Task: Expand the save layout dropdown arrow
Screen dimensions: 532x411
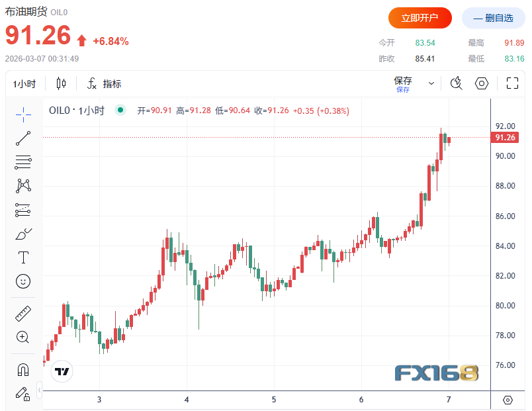Action: click(x=431, y=84)
